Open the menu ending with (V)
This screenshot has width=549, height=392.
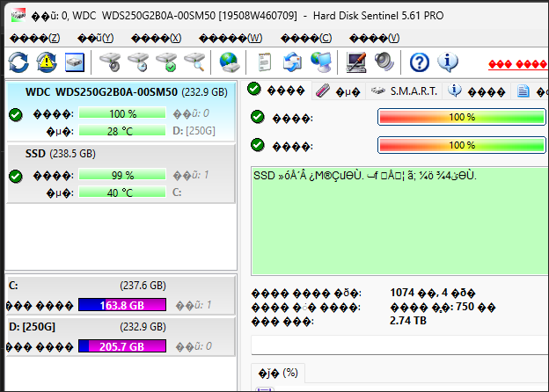(x=374, y=38)
